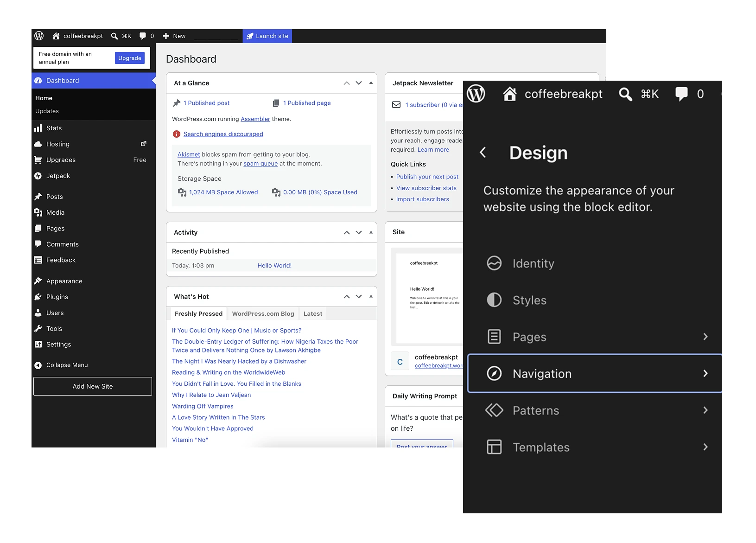
Task: Open the 1 Published post link
Action: [x=206, y=103]
